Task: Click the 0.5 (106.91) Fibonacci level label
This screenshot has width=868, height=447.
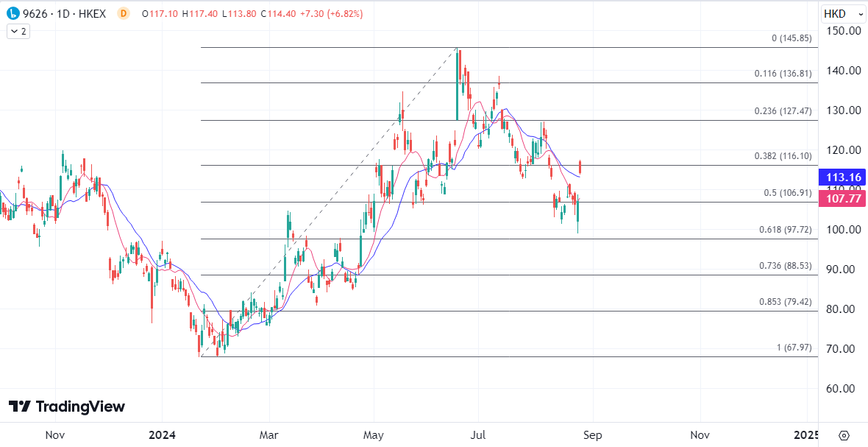Action: tap(786, 193)
